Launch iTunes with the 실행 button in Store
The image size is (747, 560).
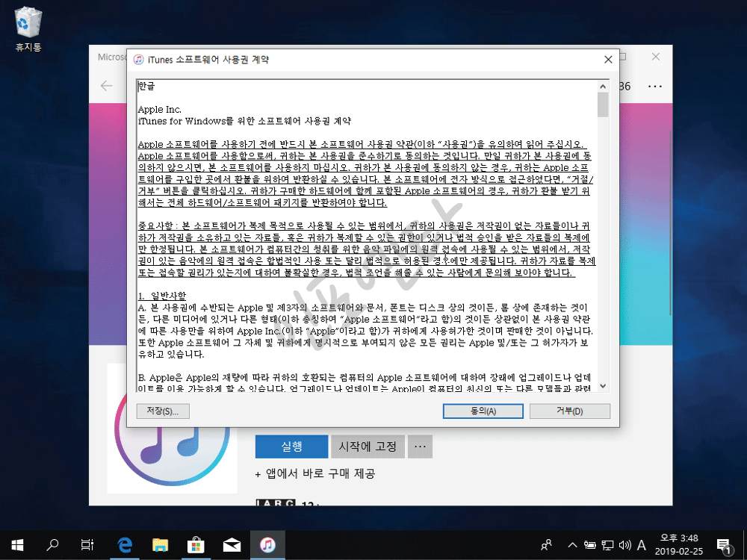pyautogui.click(x=291, y=447)
